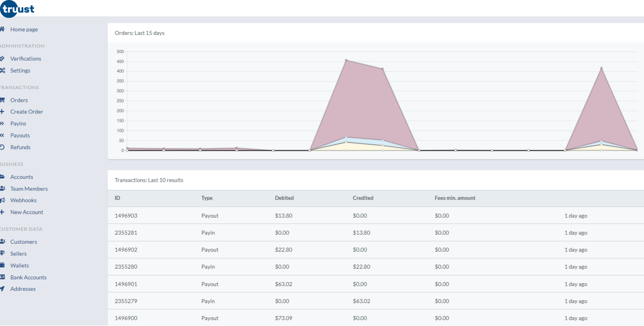Click the highest peak point on chart
Screen dimensions: 644x326
click(x=346, y=60)
